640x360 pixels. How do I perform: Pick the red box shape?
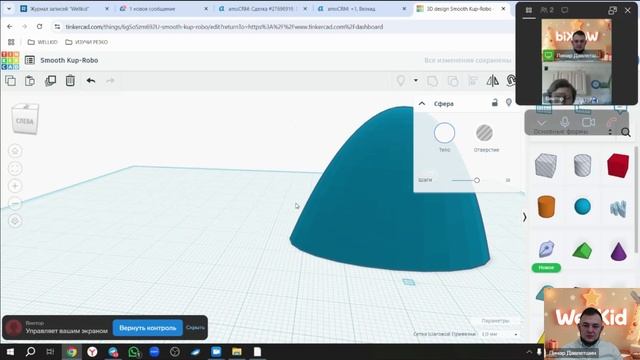click(618, 165)
